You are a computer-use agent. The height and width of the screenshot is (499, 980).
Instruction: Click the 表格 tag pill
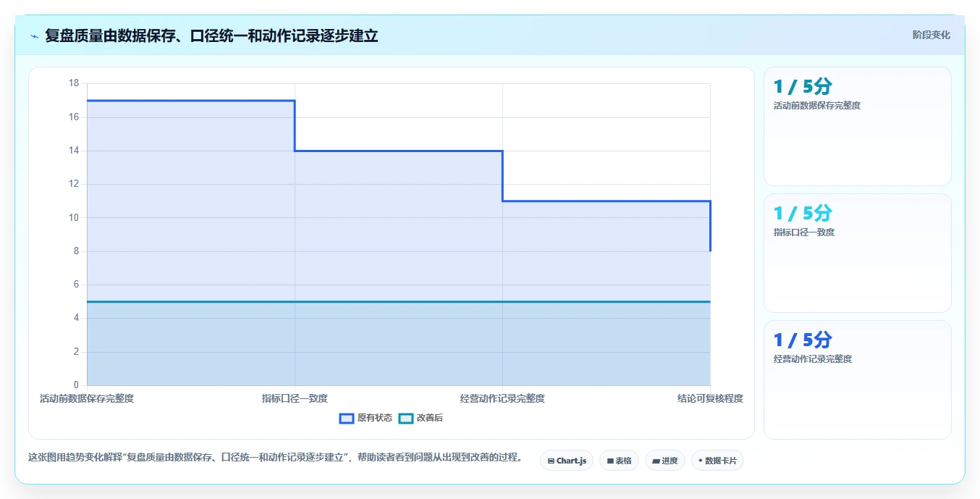(619, 461)
